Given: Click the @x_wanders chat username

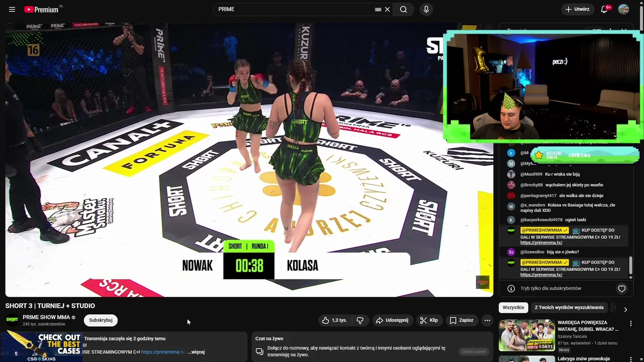Looking at the screenshot, I should point(533,205).
